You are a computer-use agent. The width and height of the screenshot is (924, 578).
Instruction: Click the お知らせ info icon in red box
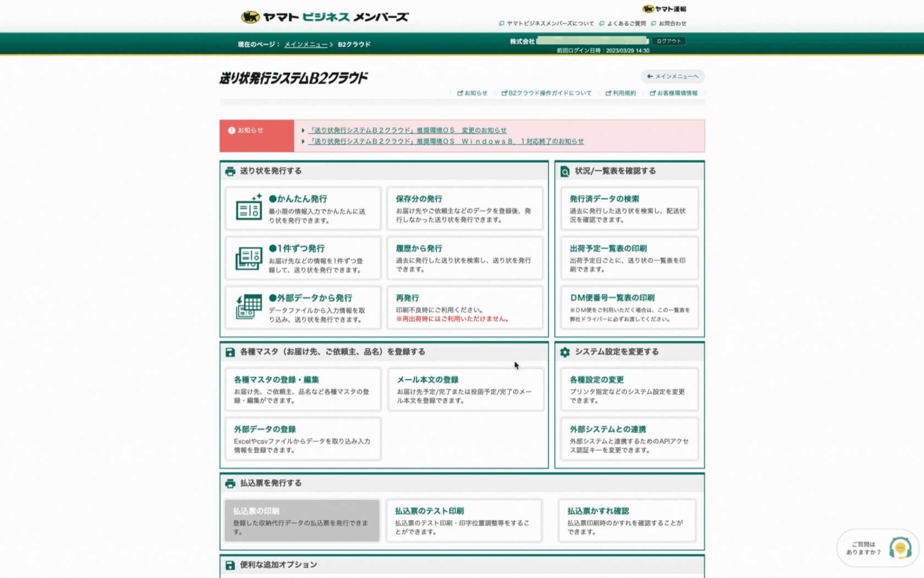(x=232, y=130)
